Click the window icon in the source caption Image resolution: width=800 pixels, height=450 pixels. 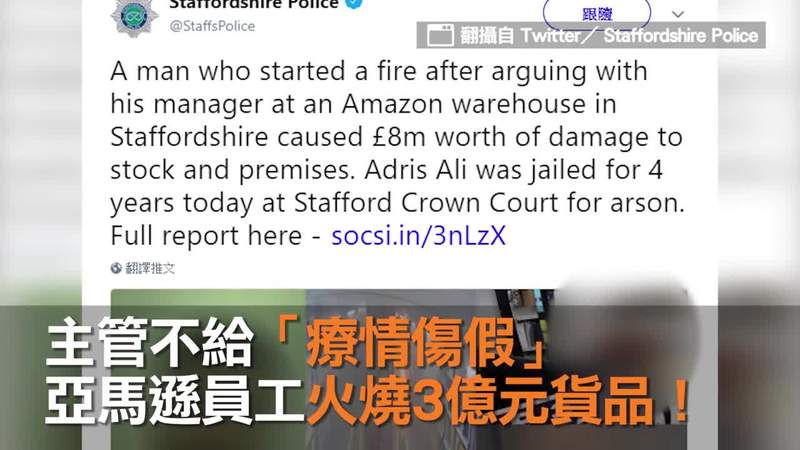440,35
